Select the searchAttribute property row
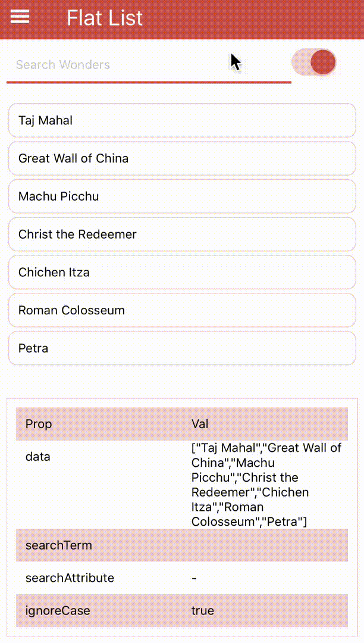This screenshot has width=364, height=643. 182,578
